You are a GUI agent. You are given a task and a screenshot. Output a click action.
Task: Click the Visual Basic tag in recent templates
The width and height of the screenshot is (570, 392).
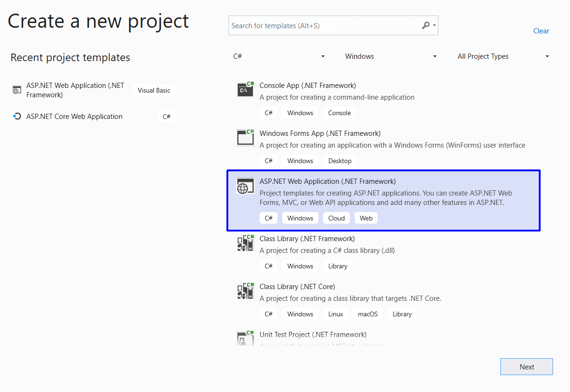click(x=154, y=90)
